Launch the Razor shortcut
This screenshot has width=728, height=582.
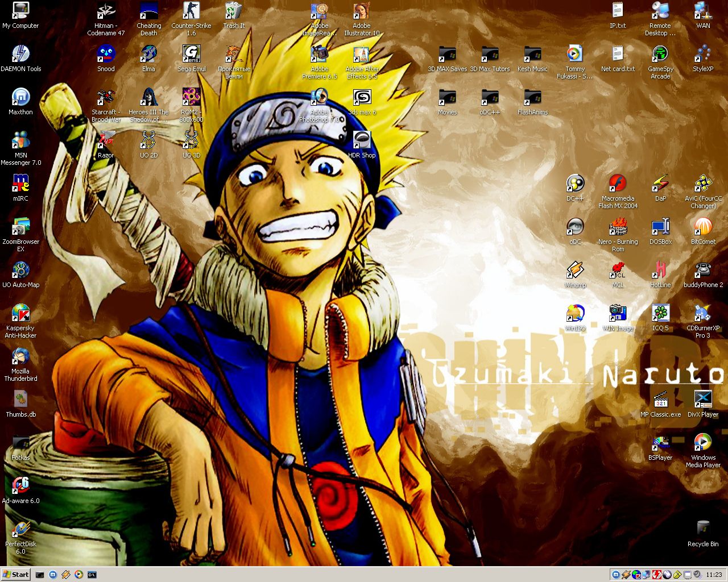click(106, 145)
